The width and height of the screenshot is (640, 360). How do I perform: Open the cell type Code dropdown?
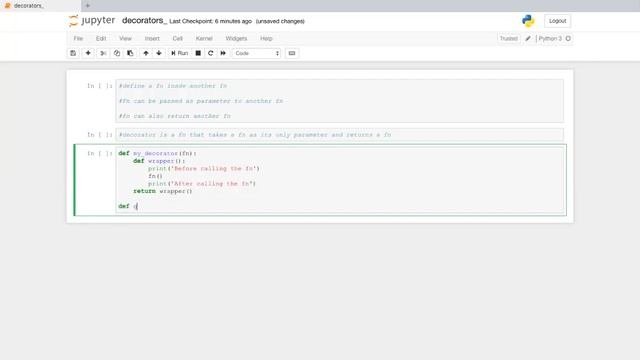point(257,53)
